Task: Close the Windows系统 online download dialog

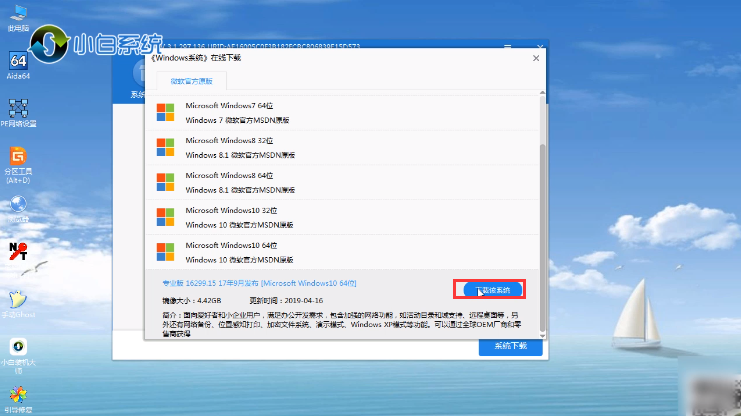Action: (535, 58)
